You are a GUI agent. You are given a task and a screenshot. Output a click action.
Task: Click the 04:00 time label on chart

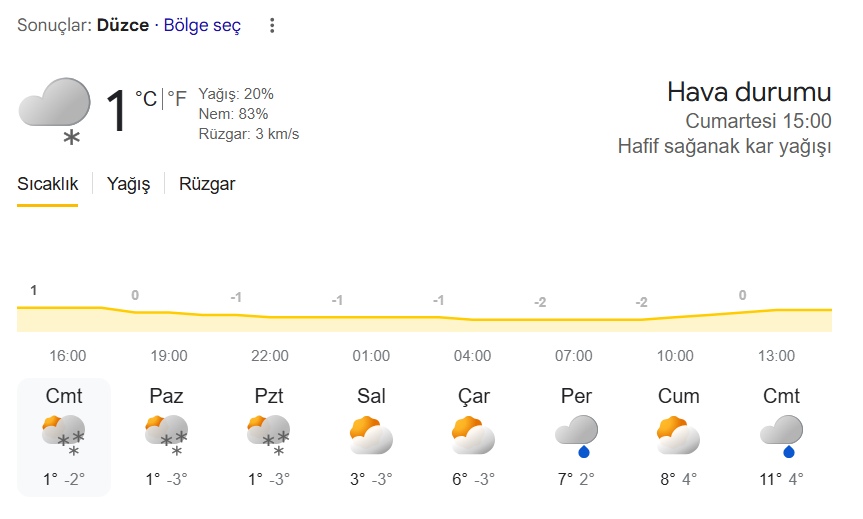pyautogui.click(x=472, y=356)
